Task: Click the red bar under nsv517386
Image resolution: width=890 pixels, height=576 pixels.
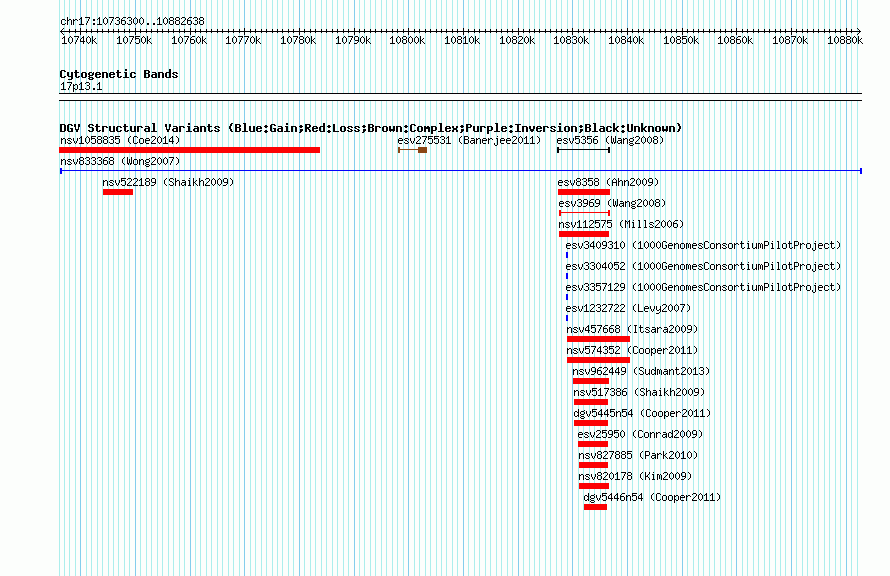Action: [x=591, y=402]
